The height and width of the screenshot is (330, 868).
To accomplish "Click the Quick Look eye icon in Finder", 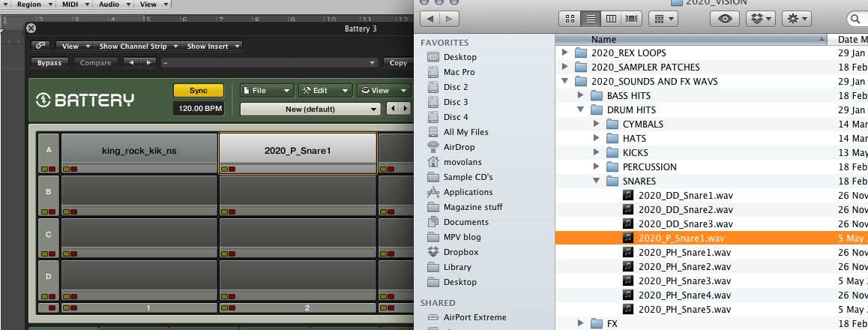I will (x=725, y=19).
